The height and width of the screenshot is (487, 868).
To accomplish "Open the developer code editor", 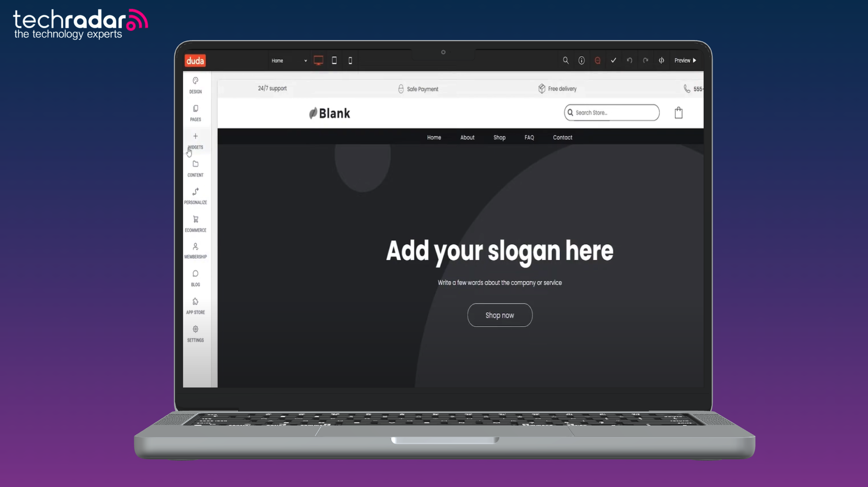I will coord(661,60).
